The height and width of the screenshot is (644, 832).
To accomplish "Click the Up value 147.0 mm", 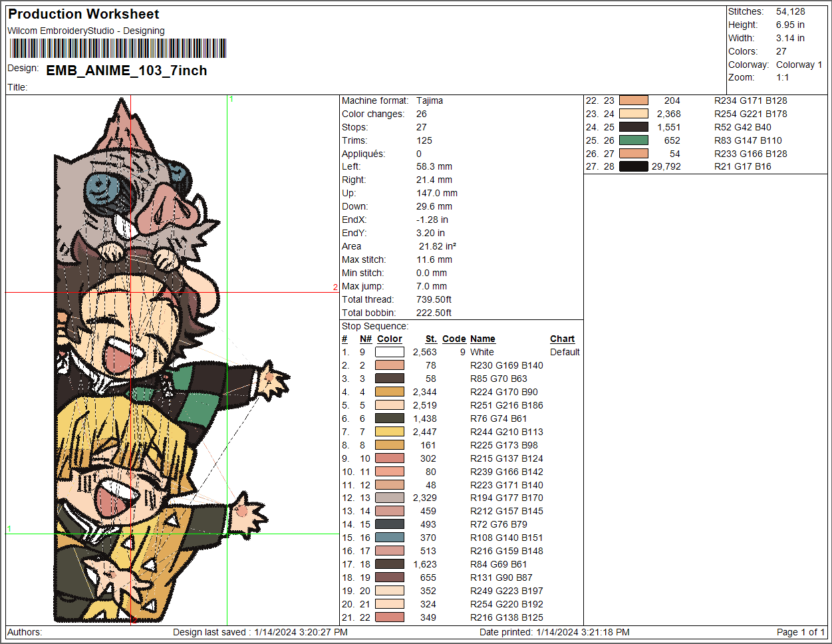I will point(437,193).
